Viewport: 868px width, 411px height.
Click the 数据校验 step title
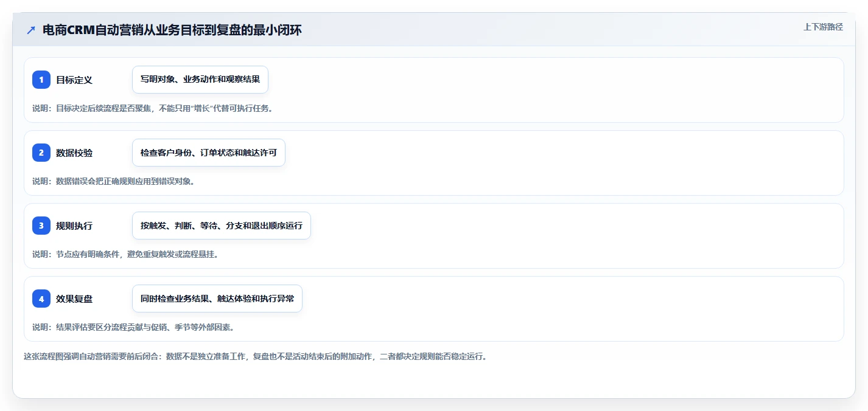click(x=74, y=153)
